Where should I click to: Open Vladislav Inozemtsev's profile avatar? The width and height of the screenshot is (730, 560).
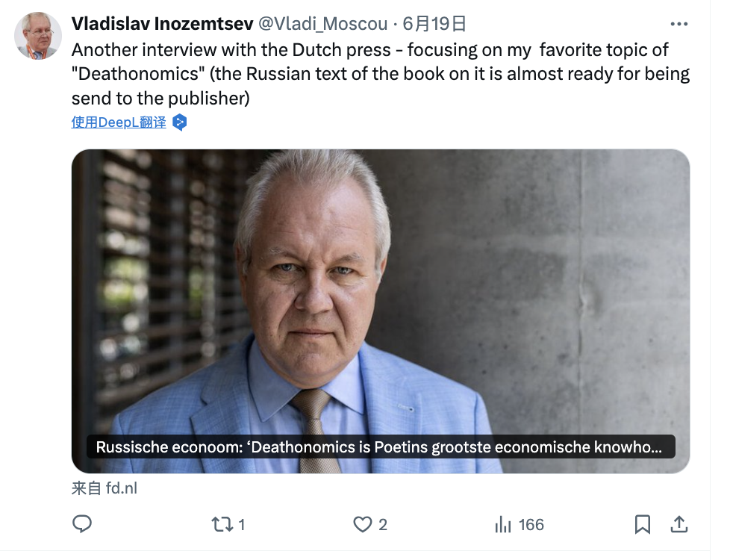(38, 36)
